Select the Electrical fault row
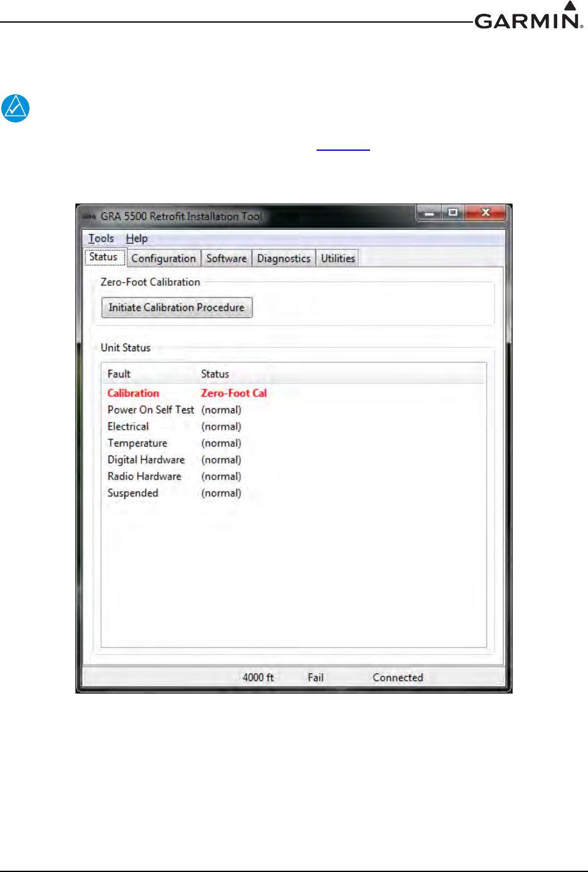Viewport: 588px width, 872px height. pyautogui.click(x=293, y=427)
